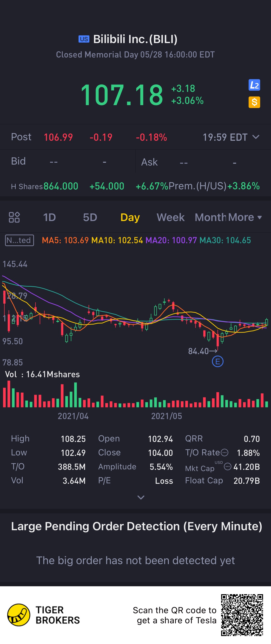The image size is (271, 644).
Task: Tap the Bid label row
Action: pyautogui.click(x=67, y=161)
